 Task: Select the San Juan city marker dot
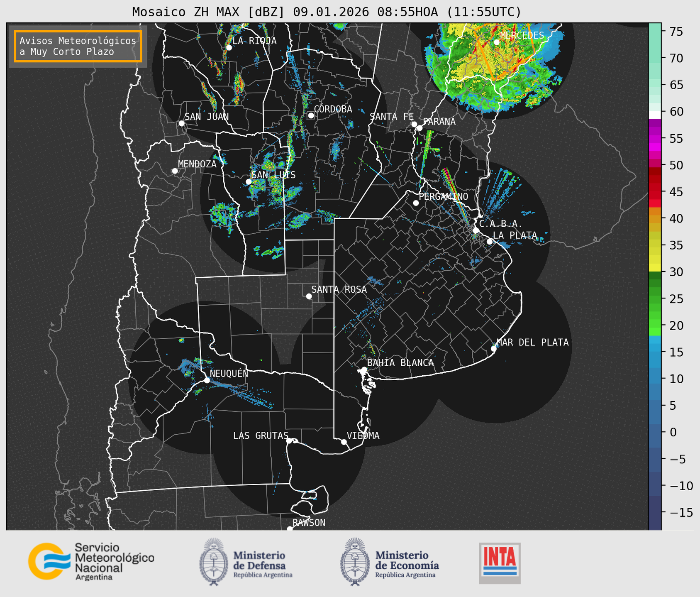tap(181, 123)
